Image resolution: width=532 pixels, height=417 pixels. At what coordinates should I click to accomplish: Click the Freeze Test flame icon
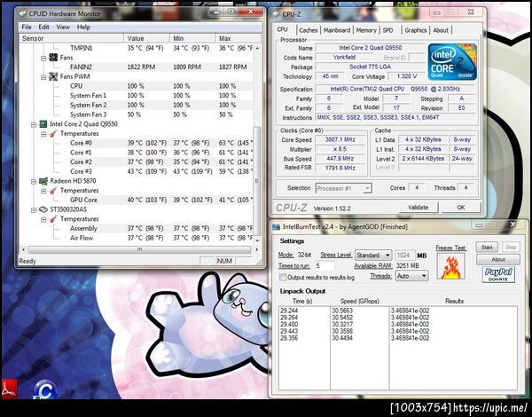click(x=451, y=266)
